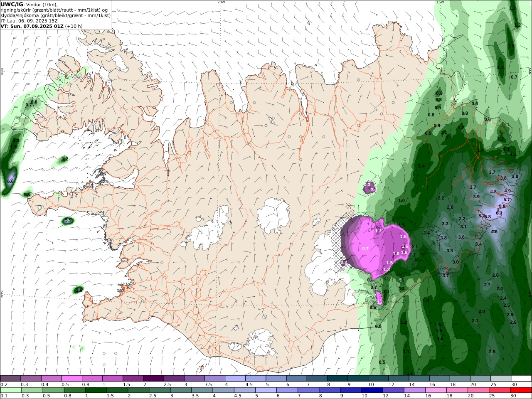Select upper legend dark purple swatch 2–2.5

point(153,379)
